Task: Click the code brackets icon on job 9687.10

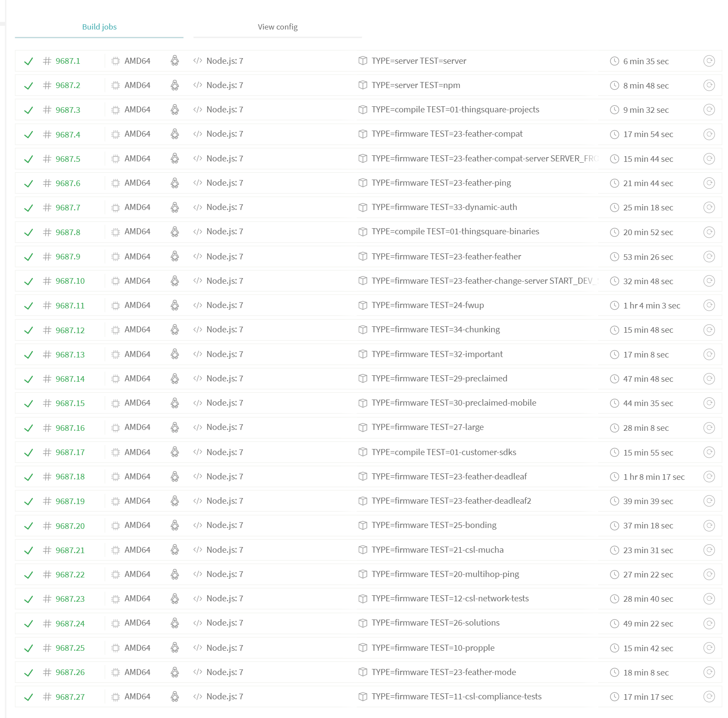Action: coord(198,281)
